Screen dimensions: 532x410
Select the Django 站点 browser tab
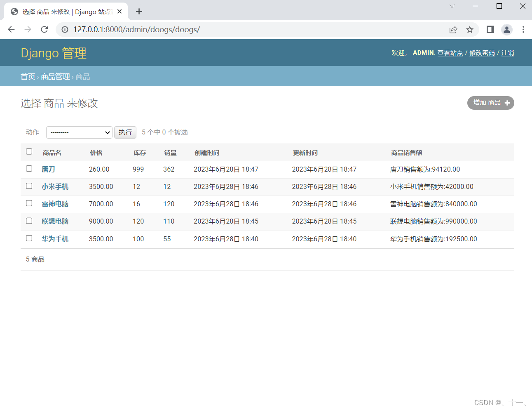66,12
